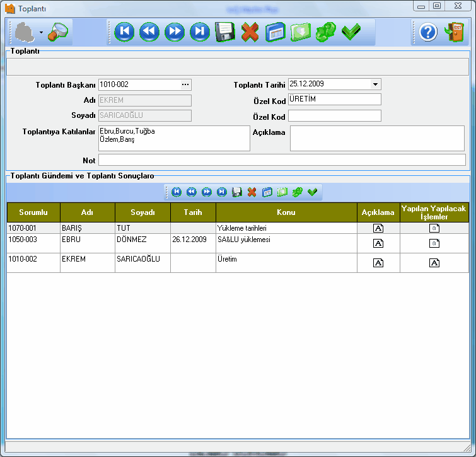Open Açıklama note icon for EBRU row
This screenshot has width=476, height=457.
378,243
